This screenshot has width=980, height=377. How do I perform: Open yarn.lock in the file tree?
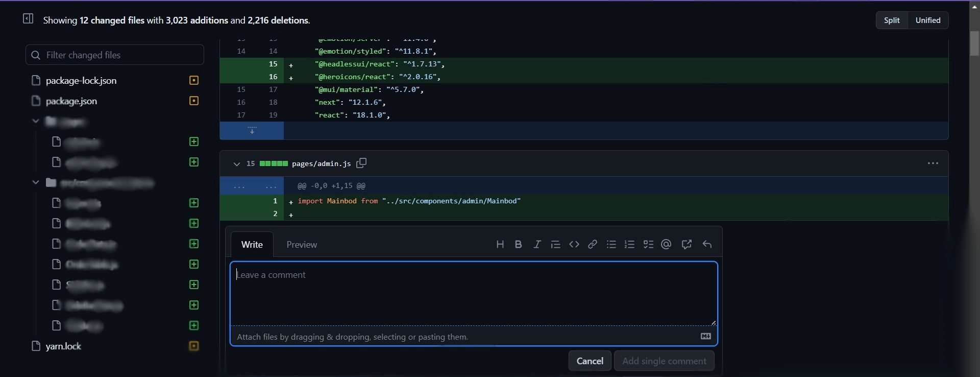tap(63, 346)
